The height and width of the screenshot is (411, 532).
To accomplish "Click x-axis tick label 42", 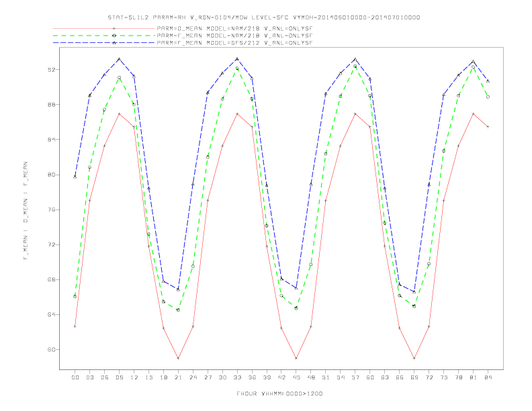I will [x=281, y=377].
